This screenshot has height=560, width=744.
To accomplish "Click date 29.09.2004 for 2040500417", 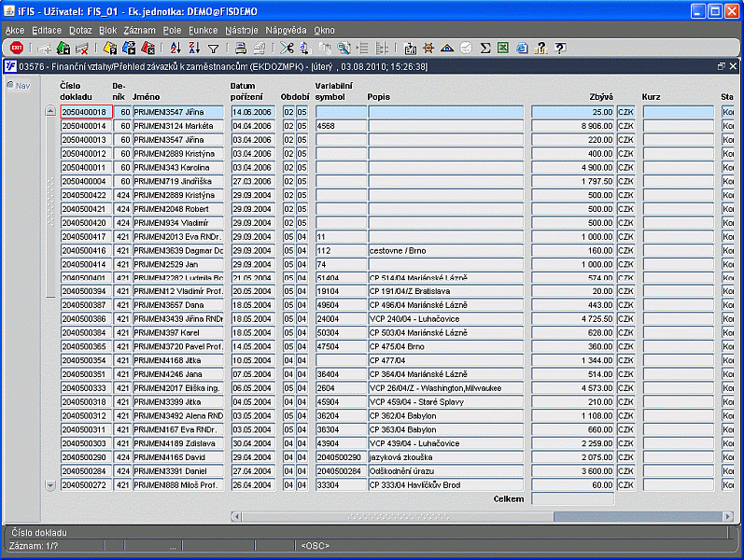I will (x=253, y=237).
